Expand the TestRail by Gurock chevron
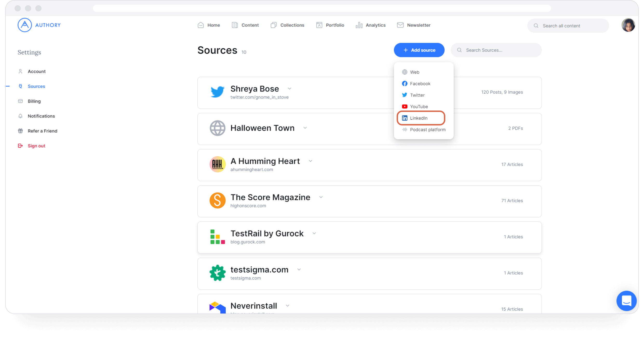Screen dimensions: 644x340 click(x=314, y=233)
